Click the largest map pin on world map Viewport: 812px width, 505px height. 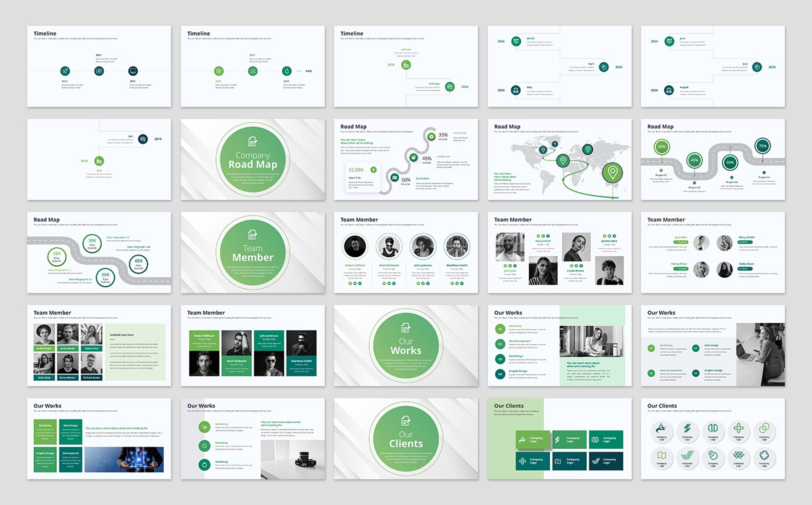click(x=613, y=173)
